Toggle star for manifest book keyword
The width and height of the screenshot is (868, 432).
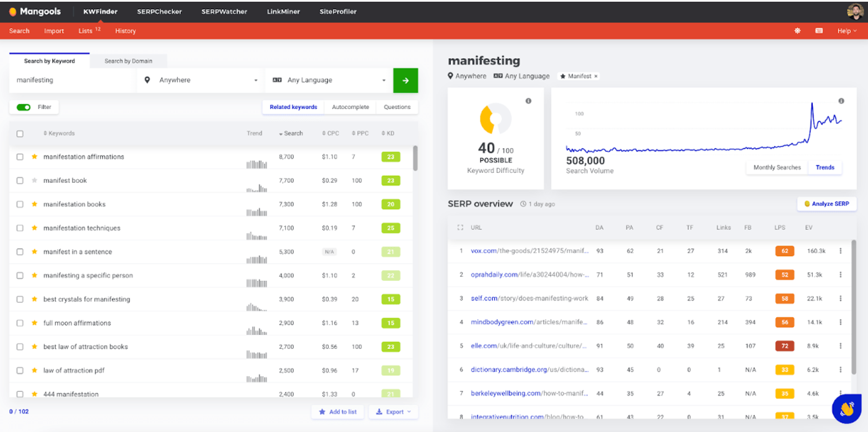pyautogui.click(x=35, y=180)
